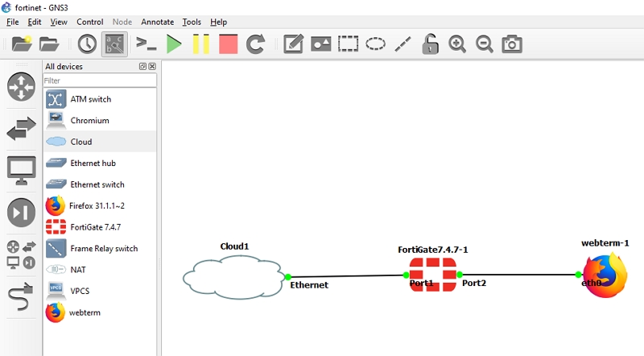The height and width of the screenshot is (356, 644).
Task: Select VPCS in device list
Action: pyautogui.click(x=100, y=291)
